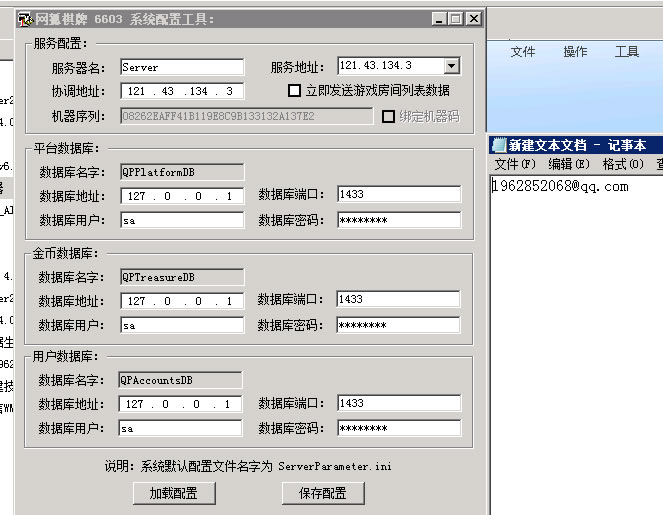This screenshot has height=515, width=663.
Task: Click the Notepad window title icon
Action: (x=498, y=145)
